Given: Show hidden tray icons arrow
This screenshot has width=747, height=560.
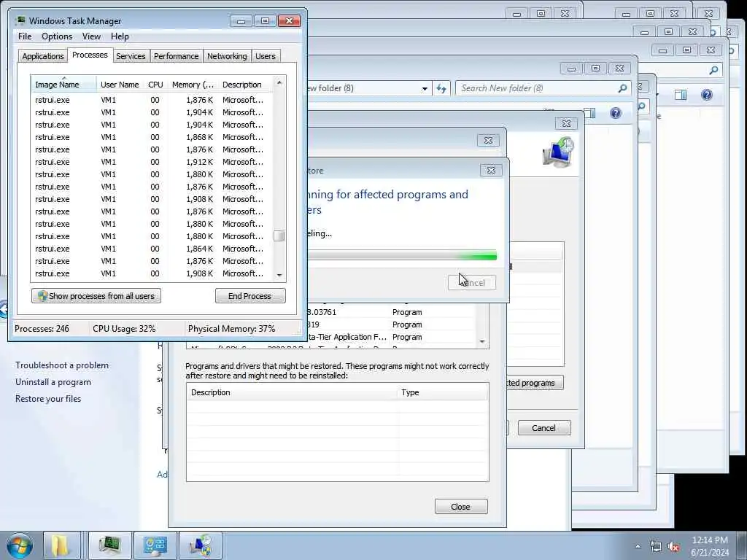Looking at the screenshot, I should [x=638, y=546].
